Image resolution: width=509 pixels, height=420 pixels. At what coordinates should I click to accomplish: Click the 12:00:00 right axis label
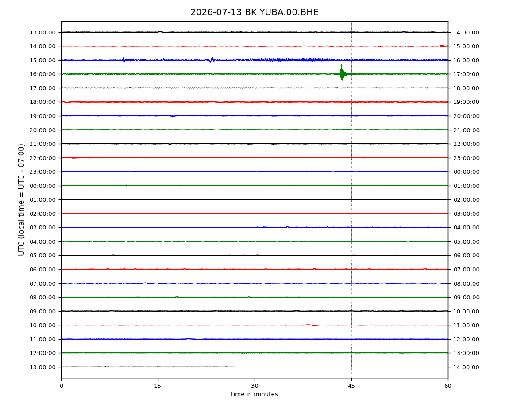[466, 339]
